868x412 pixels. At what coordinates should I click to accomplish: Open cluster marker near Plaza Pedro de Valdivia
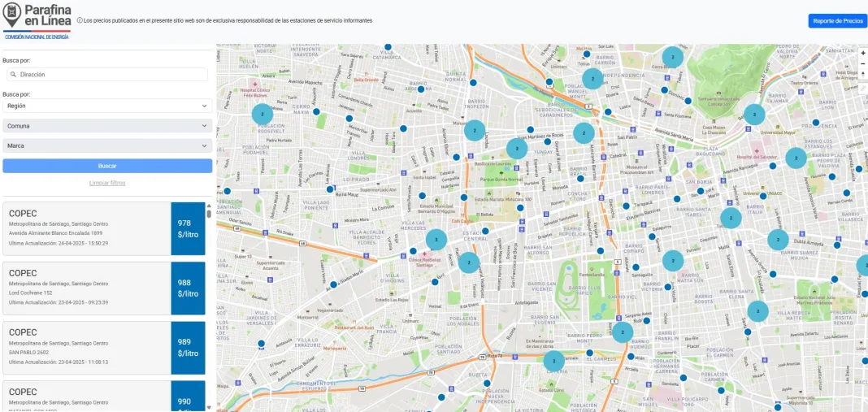click(796, 158)
